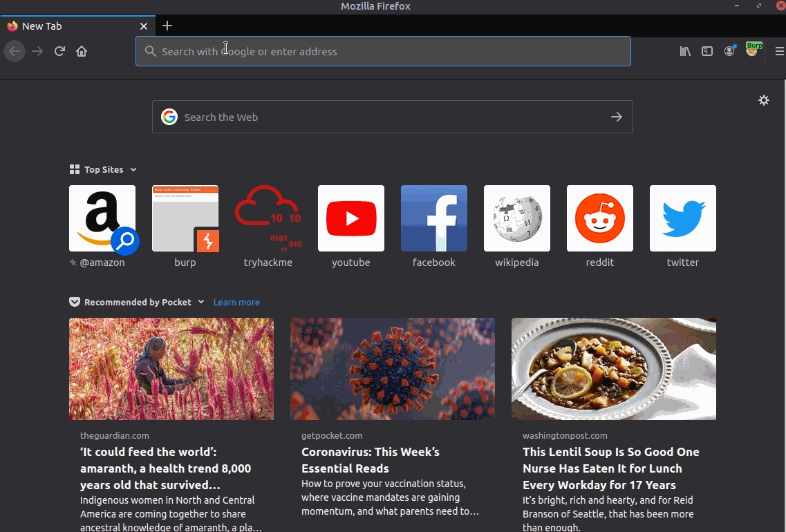Click the Burp proxy extension icon
The height and width of the screenshot is (532, 786).
pyautogui.click(x=752, y=50)
